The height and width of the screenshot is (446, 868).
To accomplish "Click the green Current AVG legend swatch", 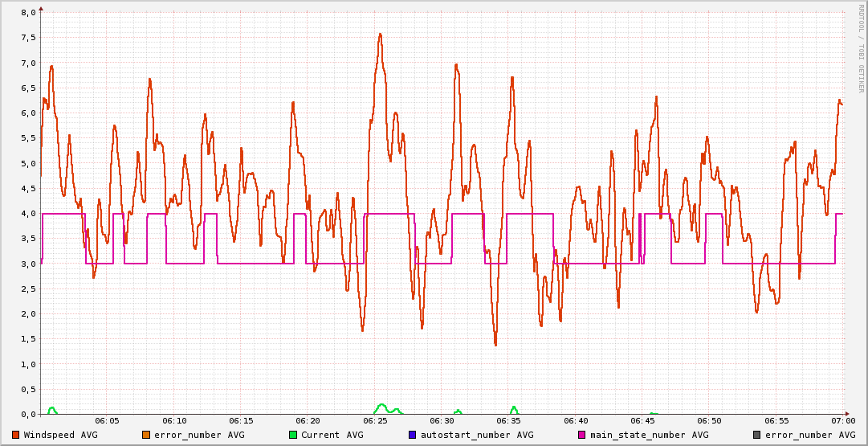I will tap(293, 435).
